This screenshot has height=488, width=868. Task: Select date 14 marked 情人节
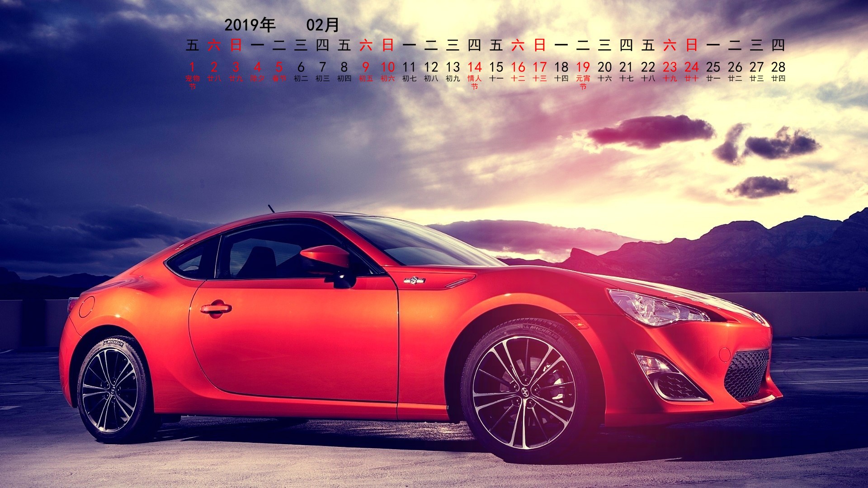pos(474,67)
